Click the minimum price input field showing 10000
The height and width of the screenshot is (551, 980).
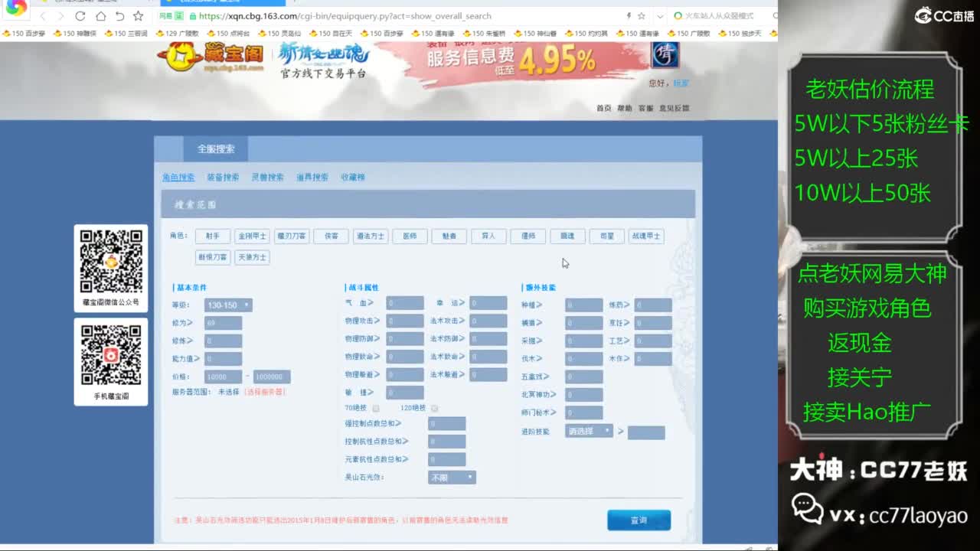223,377
